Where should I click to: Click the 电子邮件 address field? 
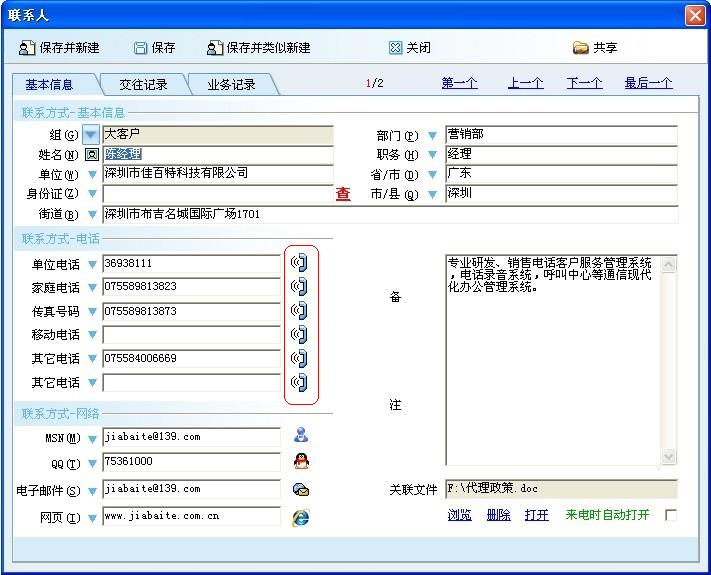(x=191, y=489)
